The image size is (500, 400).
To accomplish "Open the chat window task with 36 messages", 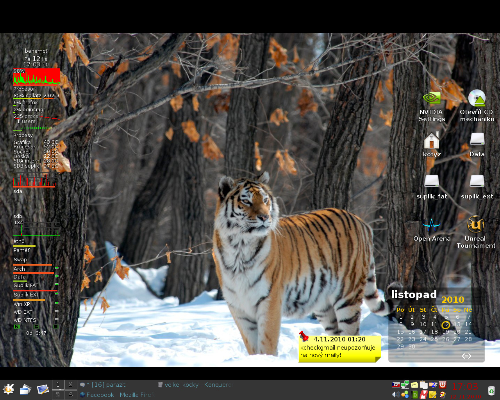I will pos(103,385).
